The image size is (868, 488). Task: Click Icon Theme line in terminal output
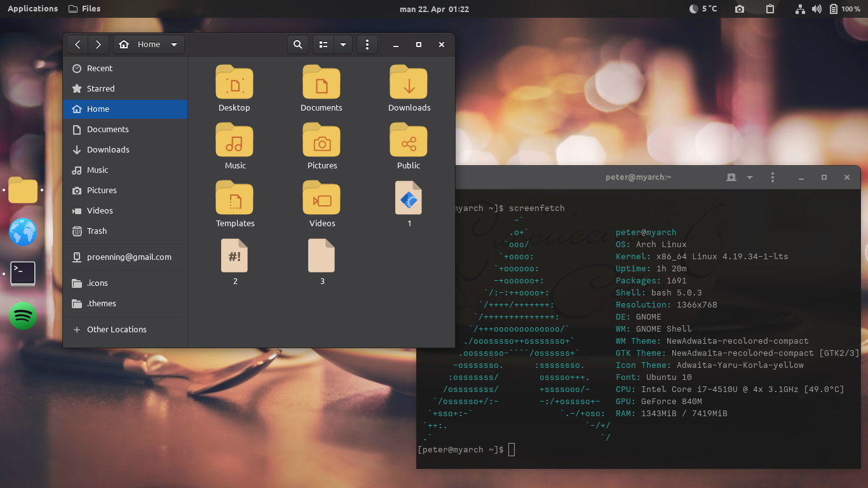(709, 365)
